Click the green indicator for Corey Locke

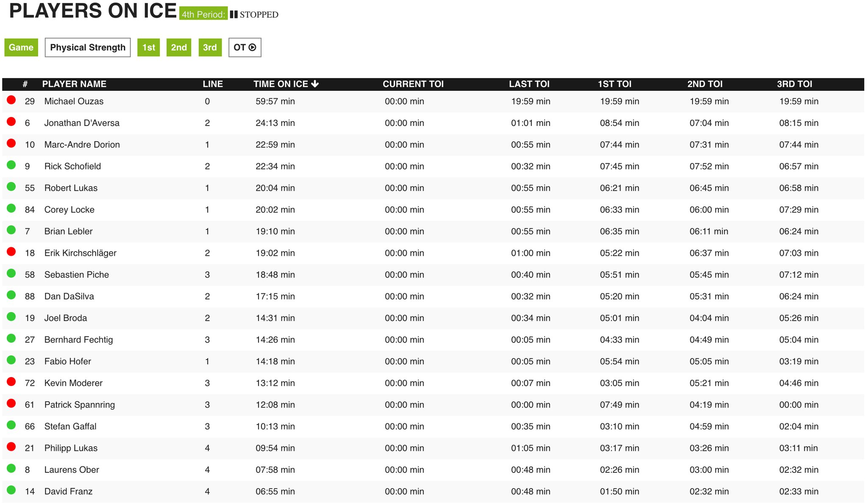pos(11,208)
